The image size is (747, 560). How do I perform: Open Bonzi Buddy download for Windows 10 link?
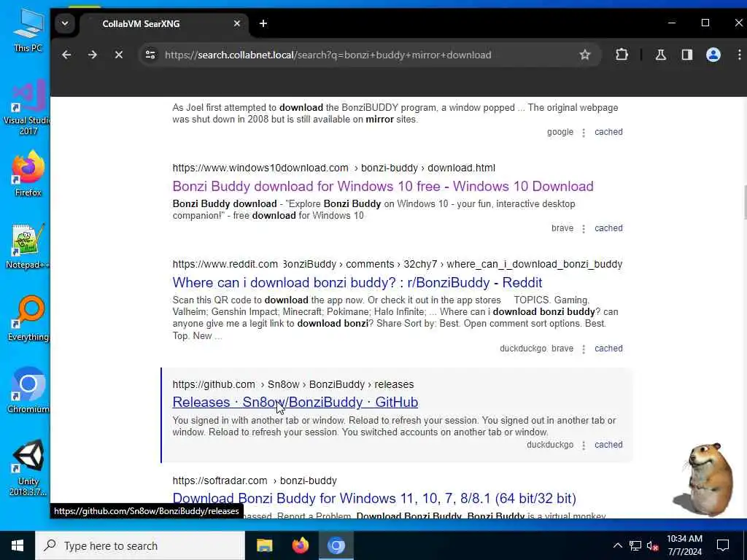pyautogui.click(x=382, y=186)
